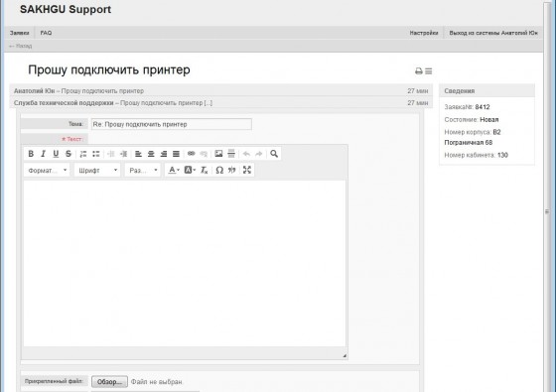
Task: Expand the Служба технической поддержки message
Action: tap(220, 103)
